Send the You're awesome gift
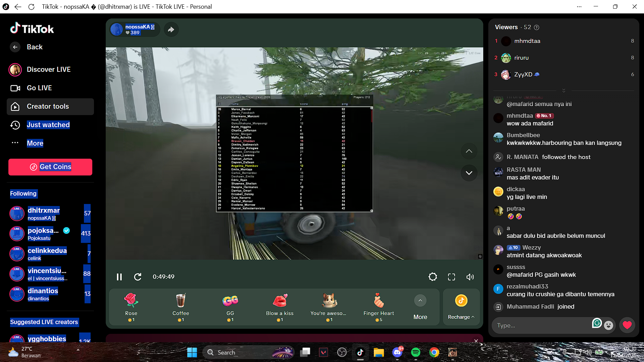 pos(329,307)
